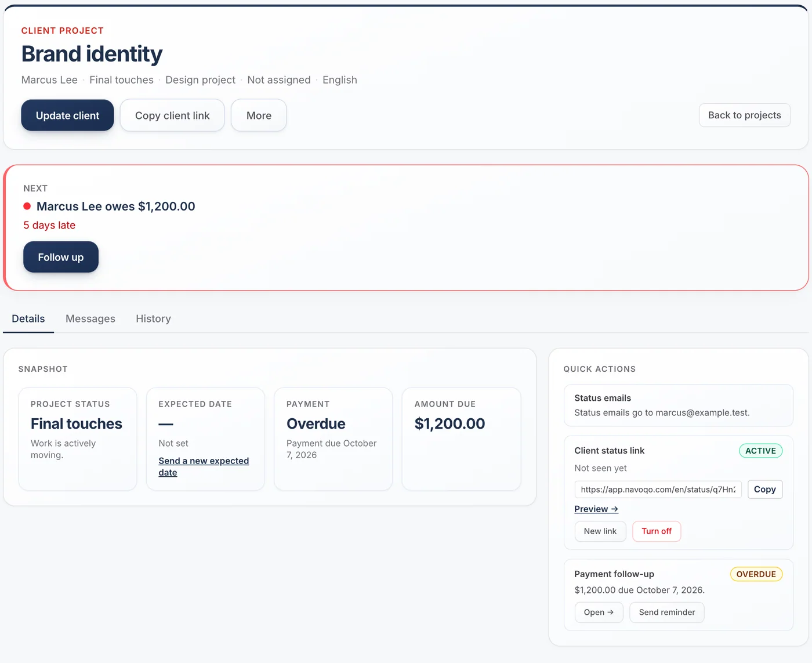
Task: Copy the client link
Action: pyautogui.click(x=172, y=115)
